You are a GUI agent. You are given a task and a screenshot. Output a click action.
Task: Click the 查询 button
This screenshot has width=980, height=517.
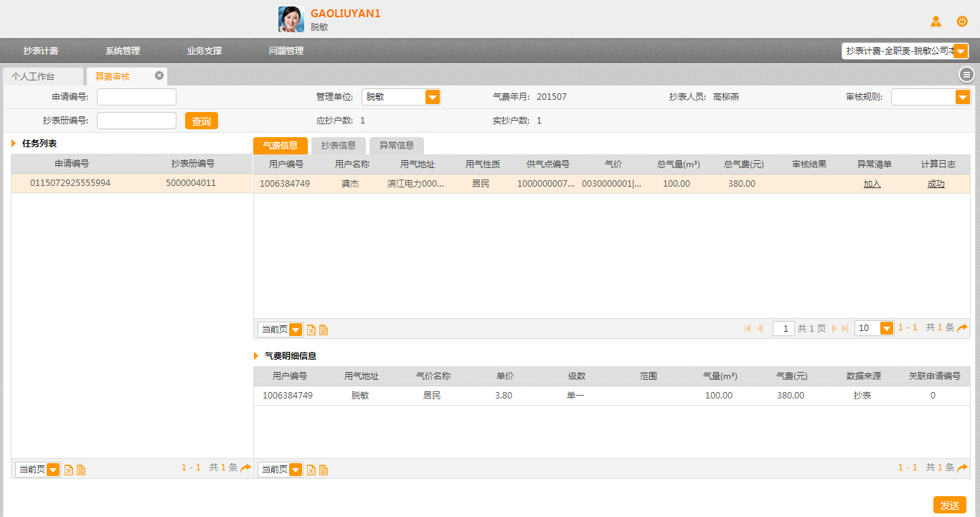tap(201, 121)
